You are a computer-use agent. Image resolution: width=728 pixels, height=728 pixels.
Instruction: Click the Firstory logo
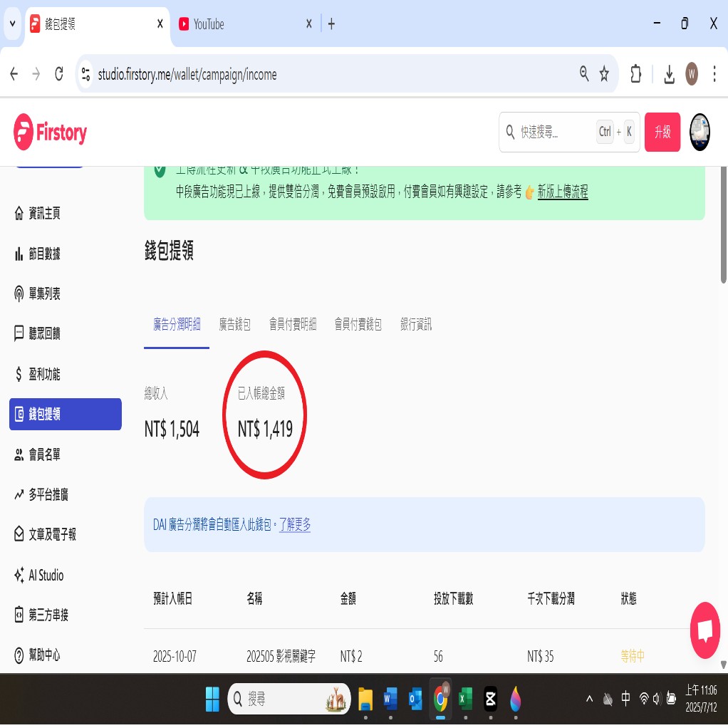pyautogui.click(x=50, y=132)
